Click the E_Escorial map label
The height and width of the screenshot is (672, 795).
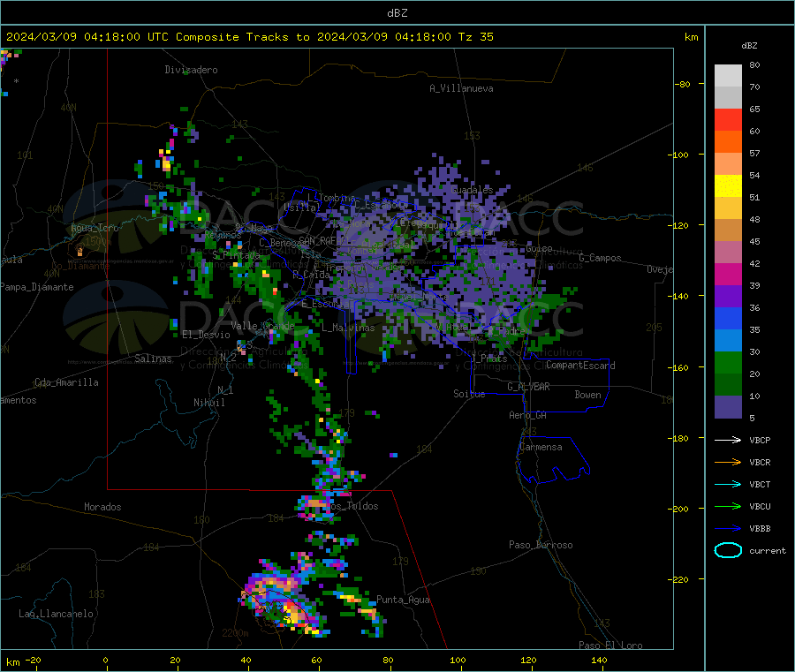(x=327, y=304)
